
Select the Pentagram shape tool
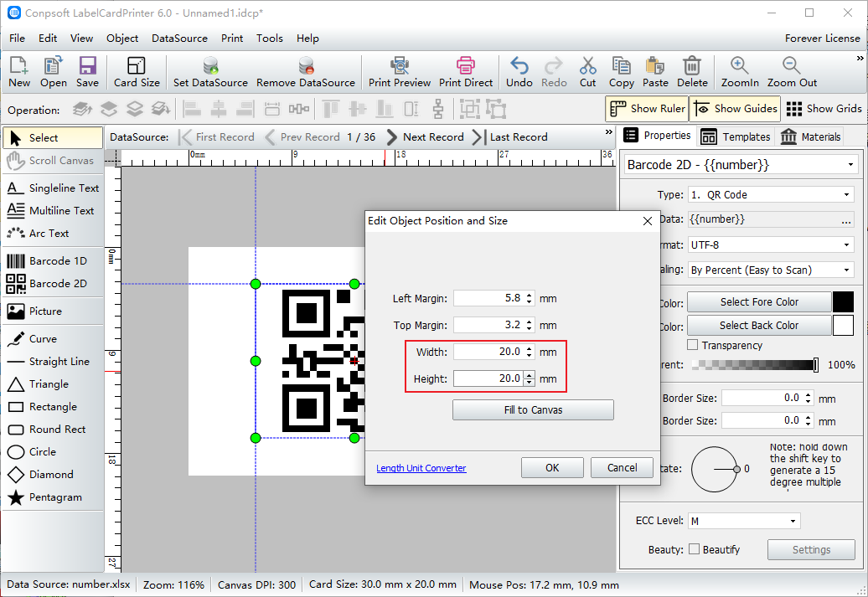pyautogui.click(x=53, y=497)
